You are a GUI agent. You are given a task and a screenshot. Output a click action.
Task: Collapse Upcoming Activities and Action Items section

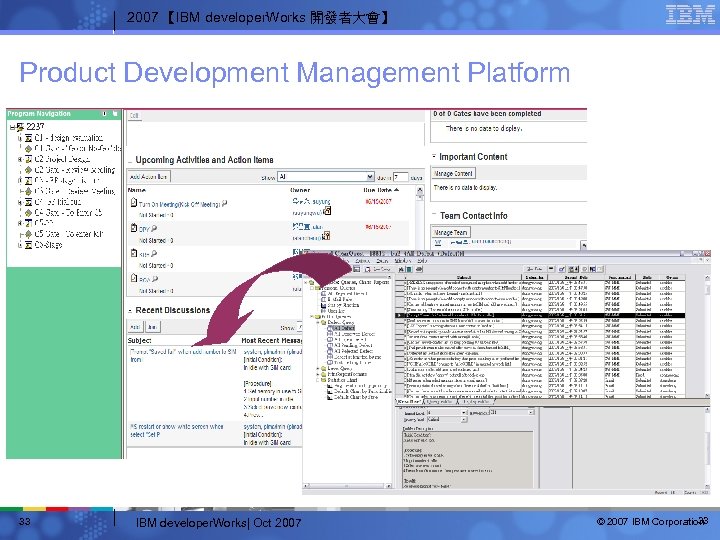(x=130, y=161)
